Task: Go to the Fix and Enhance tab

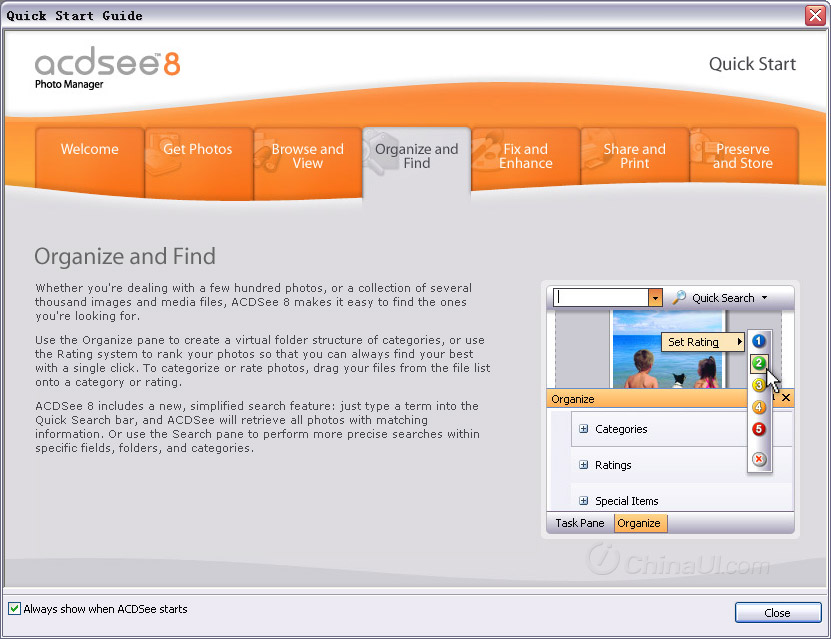Action: (x=525, y=157)
